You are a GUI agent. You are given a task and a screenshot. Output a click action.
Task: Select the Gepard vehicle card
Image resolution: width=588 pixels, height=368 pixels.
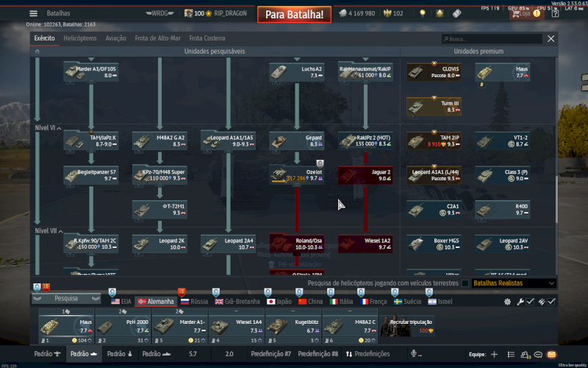[297, 141]
